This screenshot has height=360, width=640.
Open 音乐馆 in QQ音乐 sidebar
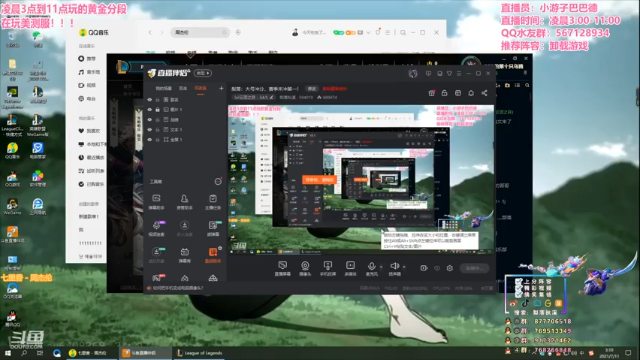pos(89,72)
